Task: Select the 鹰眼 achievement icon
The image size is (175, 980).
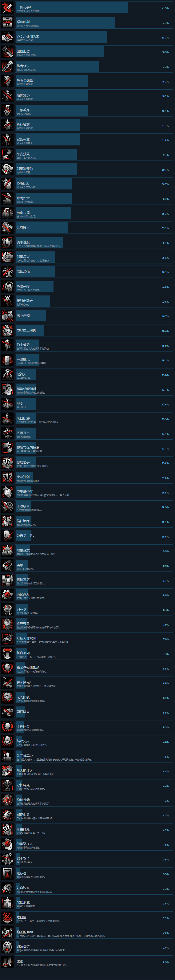Action: point(8,962)
